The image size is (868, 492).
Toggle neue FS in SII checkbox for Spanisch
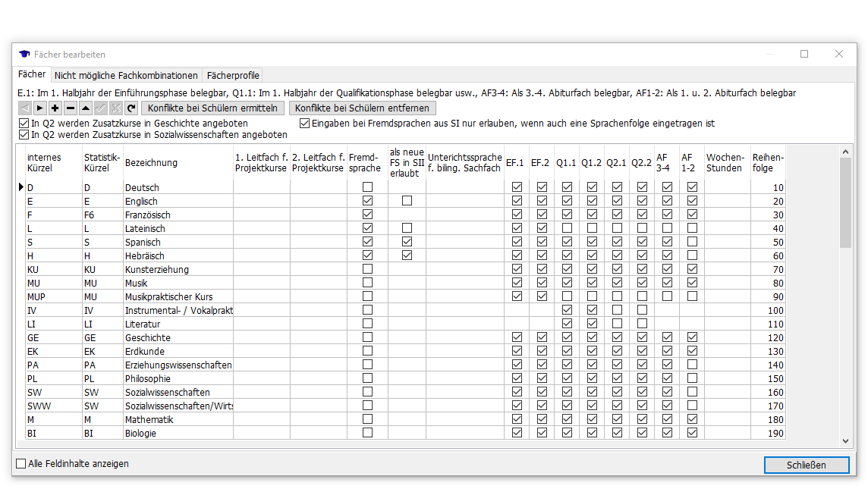(x=407, y=242)
